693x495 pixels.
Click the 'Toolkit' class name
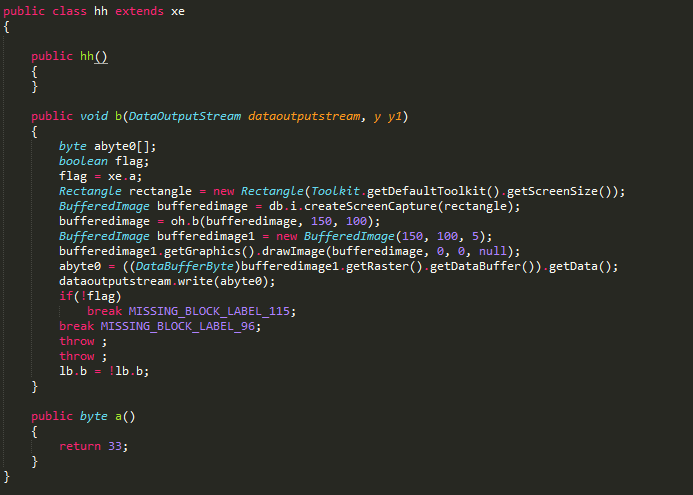coord(335,191)
